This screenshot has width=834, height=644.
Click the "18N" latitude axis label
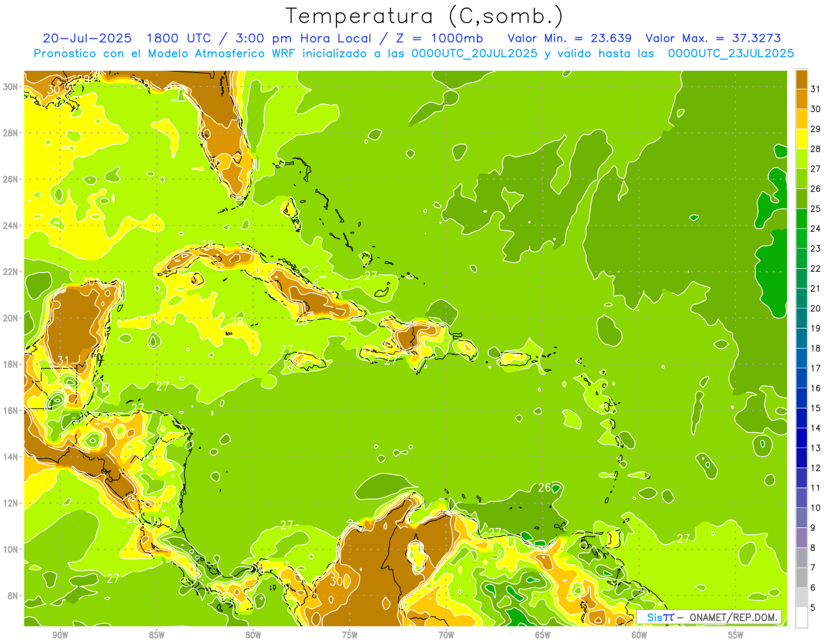[11, 364]
